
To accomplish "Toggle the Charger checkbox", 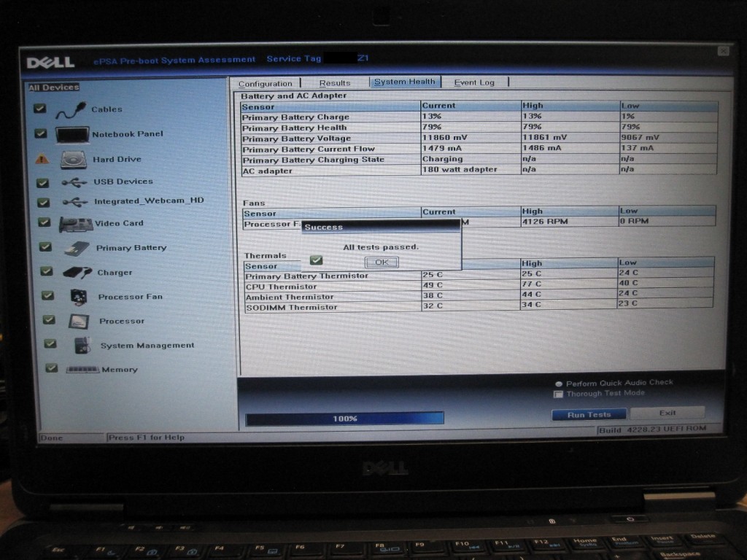I will [47, 271].
